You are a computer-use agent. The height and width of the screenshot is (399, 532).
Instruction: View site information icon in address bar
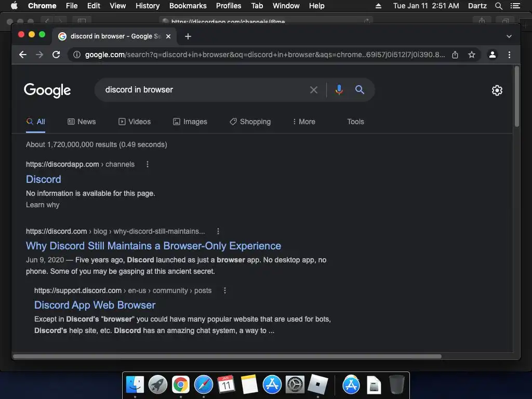[77, 55]
